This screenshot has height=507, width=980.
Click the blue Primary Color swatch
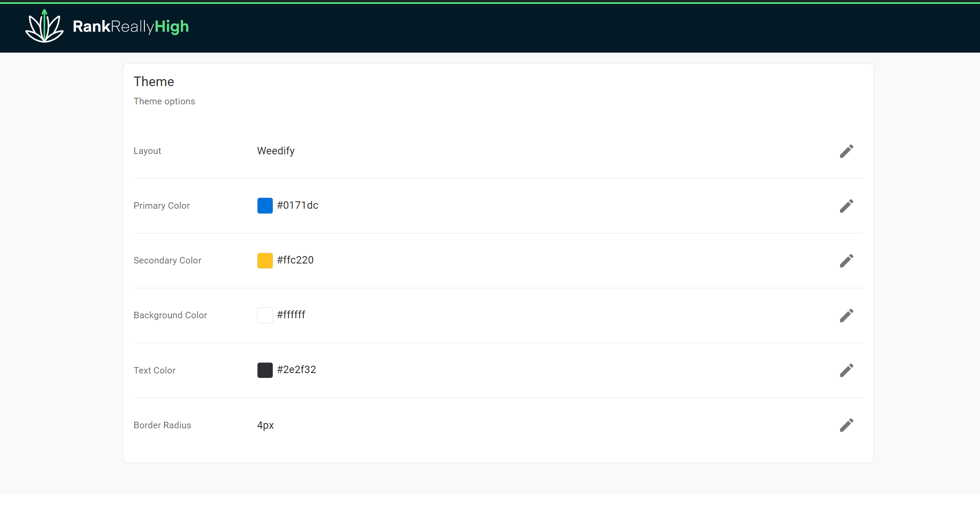[x=265, y=206]
